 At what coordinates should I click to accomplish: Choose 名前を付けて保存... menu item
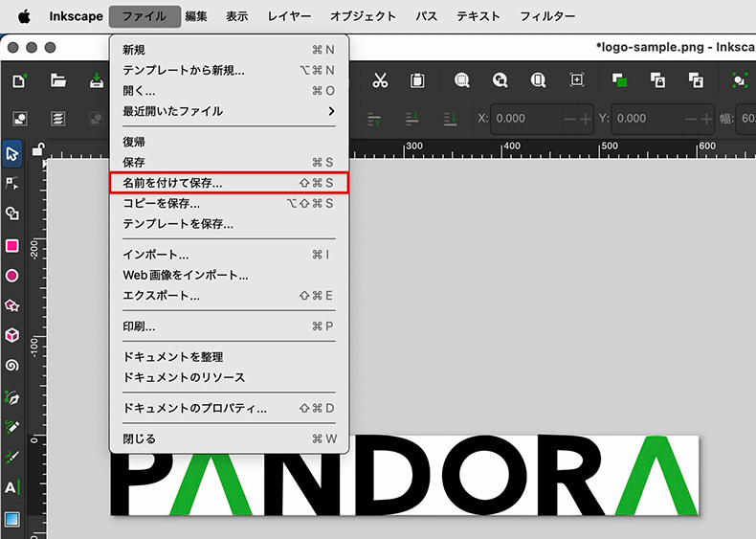point(229,183)
